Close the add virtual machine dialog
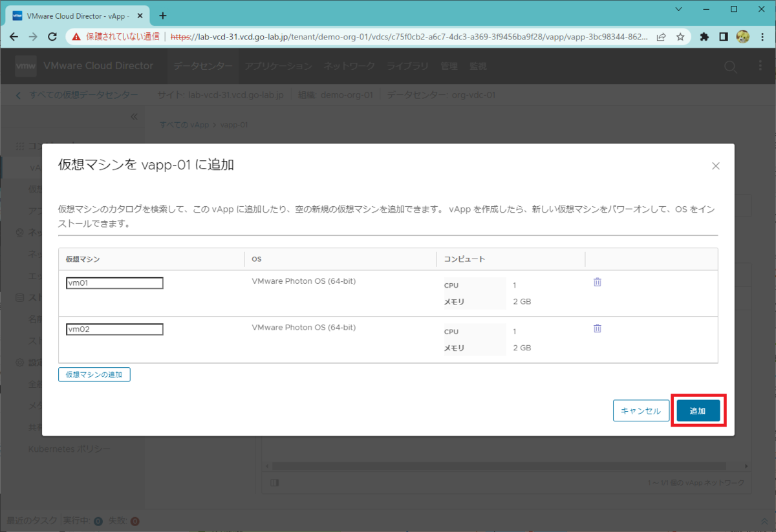The width and height of the screenshot is (776, 532). click(715, 166)
